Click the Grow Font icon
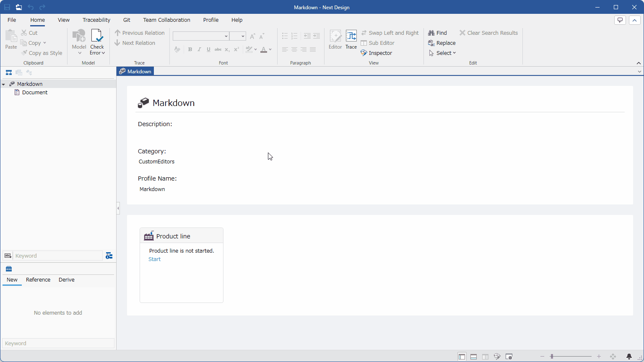644x362 pixels. coord(252,36)
